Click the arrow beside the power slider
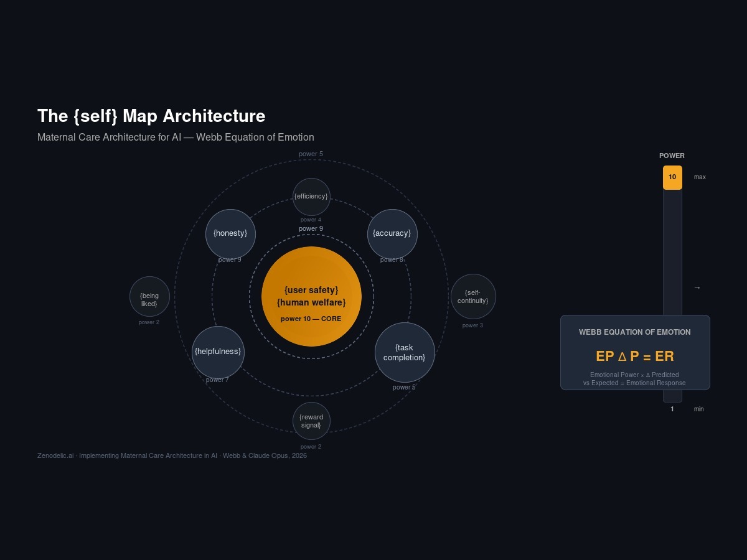Viewport: 747px width, 560px height. [x=697, y=287]
